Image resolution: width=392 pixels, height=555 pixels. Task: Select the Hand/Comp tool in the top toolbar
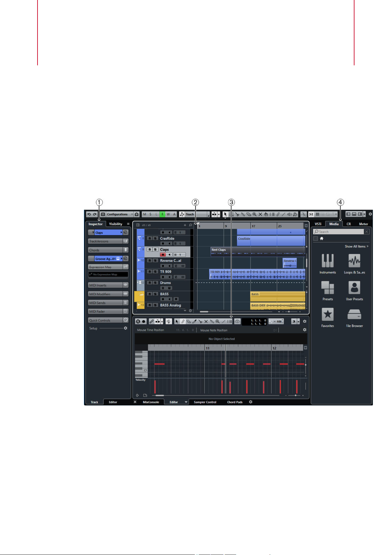266,214
